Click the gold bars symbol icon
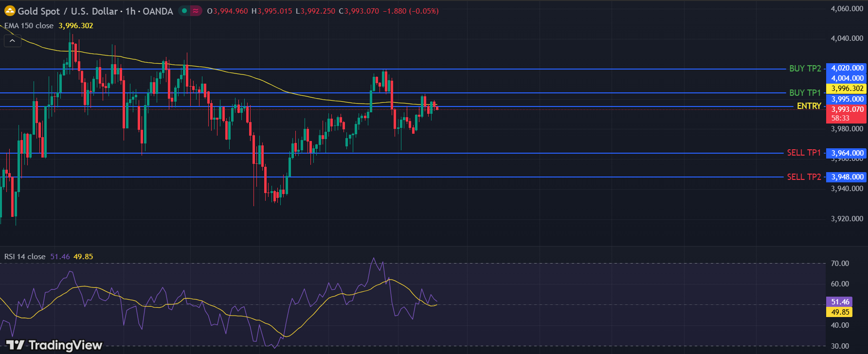This screenshot has height=354, width=868. (10, 11)
